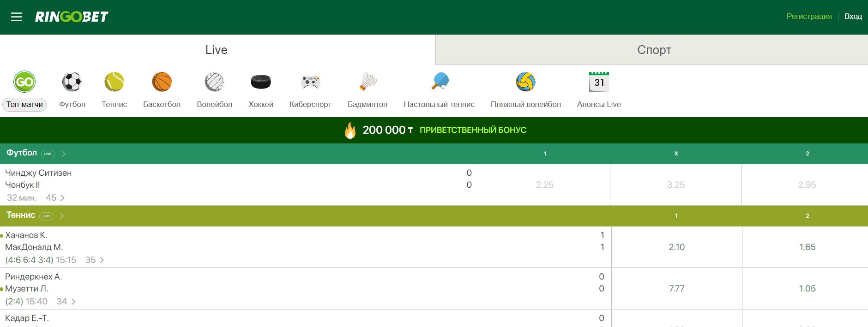Click the set score (2:4) 15:40
The height and width of the screenshot is (327, 868).
coord(26,302)
